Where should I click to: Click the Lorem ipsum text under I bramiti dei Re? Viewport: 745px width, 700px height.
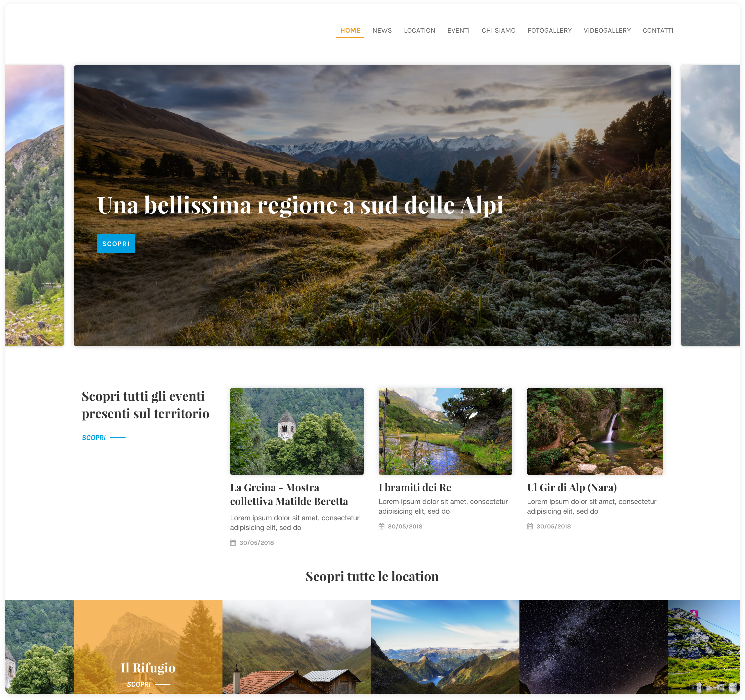tap(443, 506)
